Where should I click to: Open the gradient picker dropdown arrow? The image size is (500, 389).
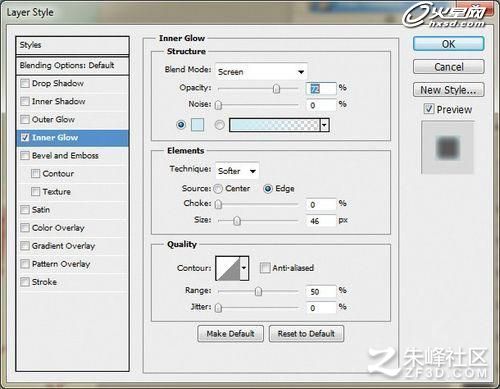[324, 125]
